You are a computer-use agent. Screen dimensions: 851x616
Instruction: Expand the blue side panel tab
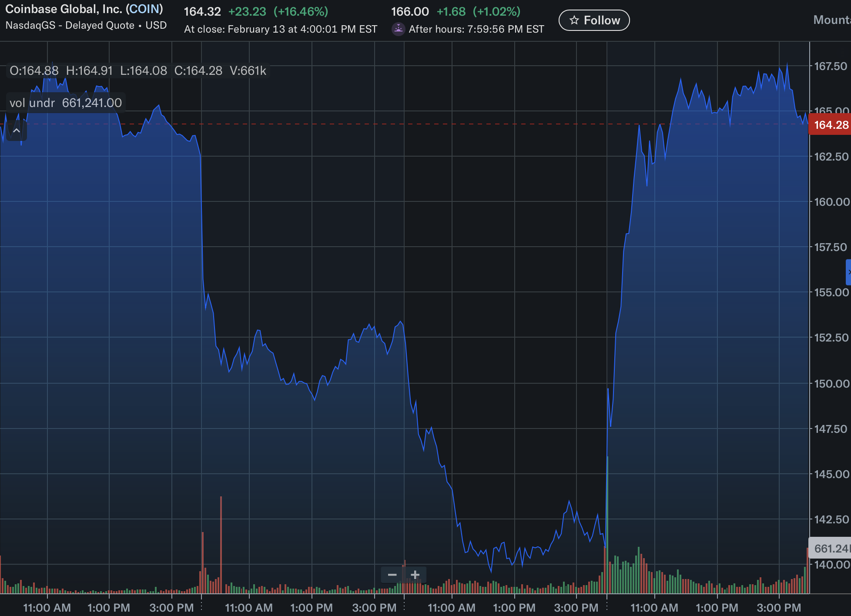click(x=848, y=272)
